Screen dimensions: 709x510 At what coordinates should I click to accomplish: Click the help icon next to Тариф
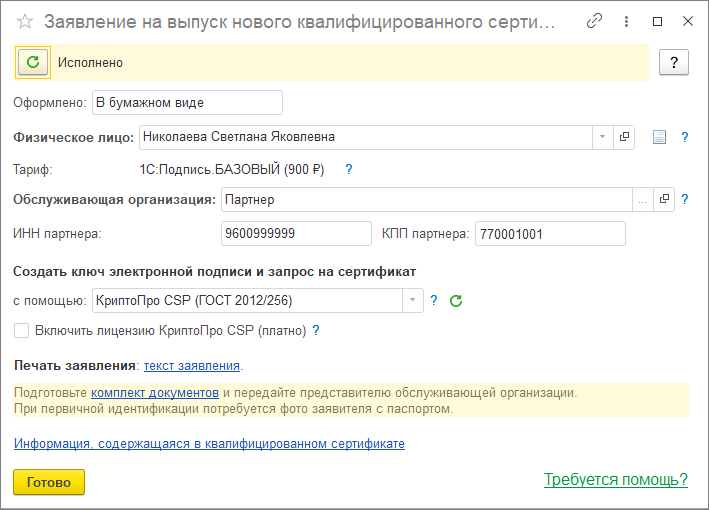pyautogui.click(x=349, y=169)
